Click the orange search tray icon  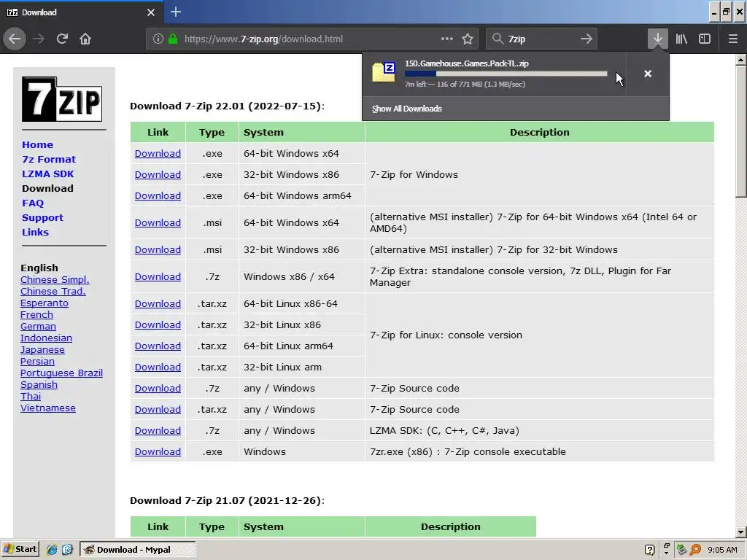[x=695, y=550]
